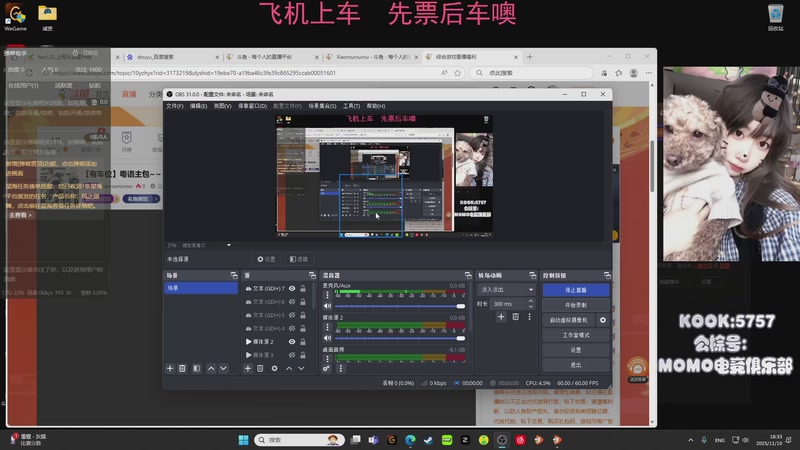Show 文本 (GDI+) 4 source via eye icon
The width and height of the screenshot is (800, 450).
point(292,328)
